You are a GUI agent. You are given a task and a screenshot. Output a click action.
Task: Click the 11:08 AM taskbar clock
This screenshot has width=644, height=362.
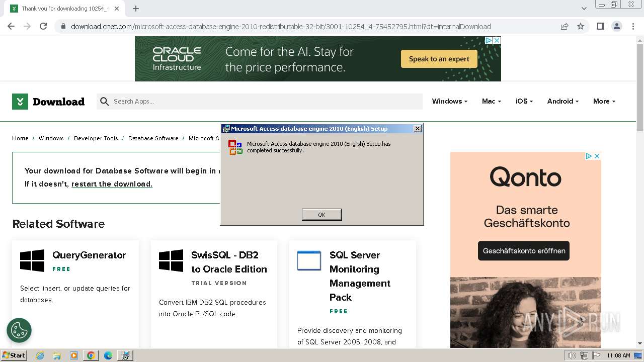pyautogui.click(x=618, y=355)
